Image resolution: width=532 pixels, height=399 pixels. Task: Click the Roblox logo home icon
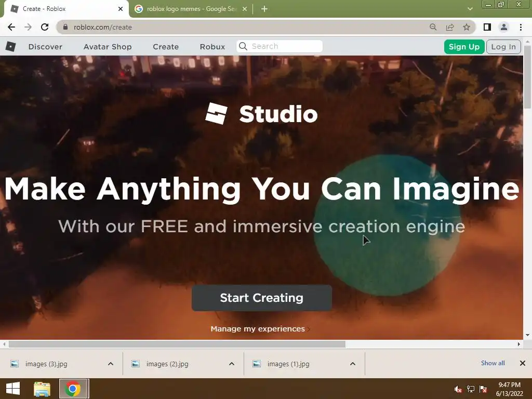pyautogui.click(x=10, y=46)
